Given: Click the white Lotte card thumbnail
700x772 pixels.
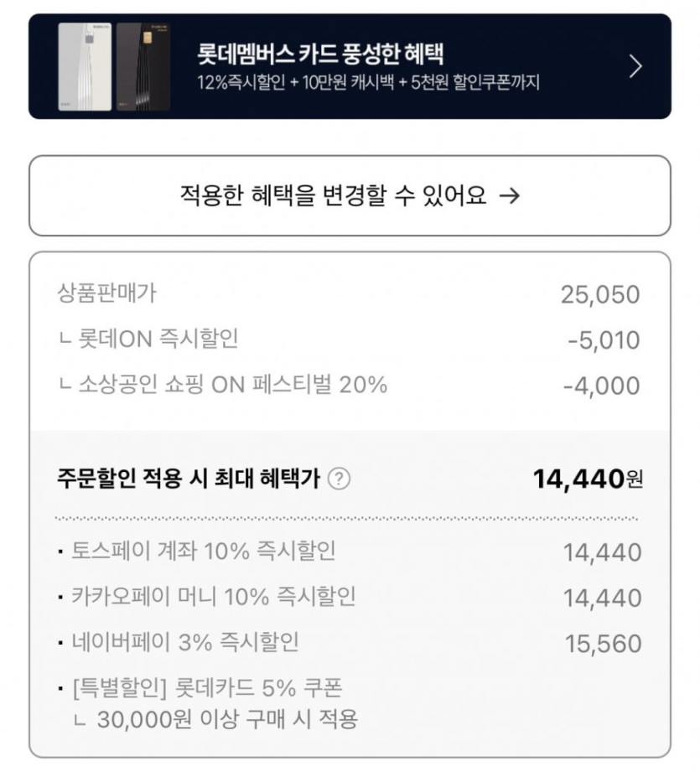Looking at the screenshot, I should coord(84,67).
